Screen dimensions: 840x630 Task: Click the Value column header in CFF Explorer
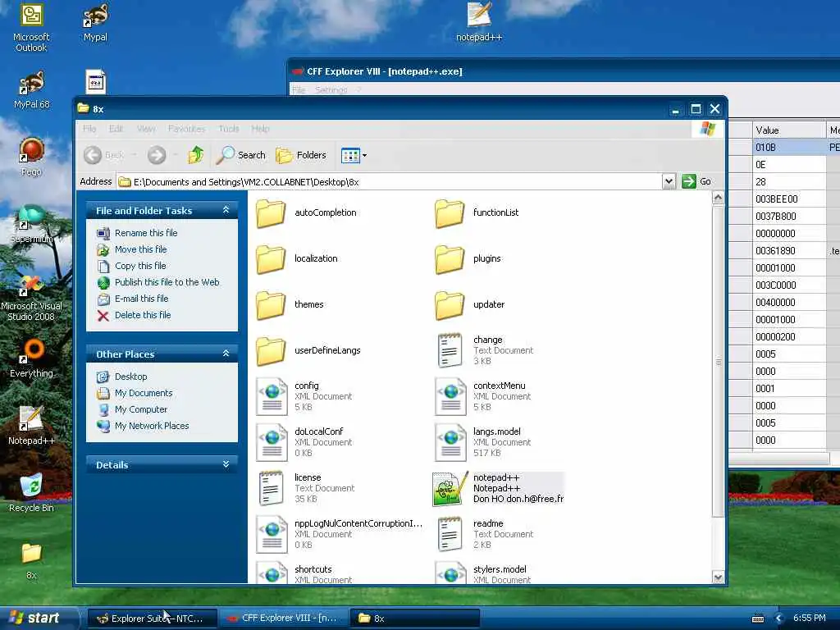pyautogui.click(x=788, y=130)
